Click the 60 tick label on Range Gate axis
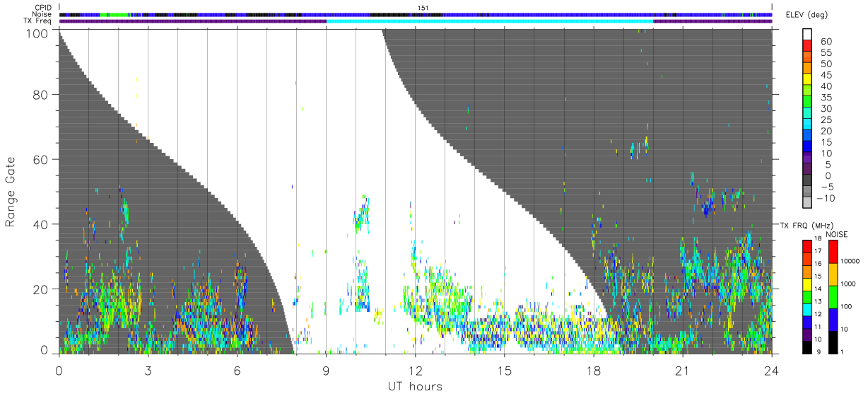This screenshot has width=868, height=401. point(41,161)
